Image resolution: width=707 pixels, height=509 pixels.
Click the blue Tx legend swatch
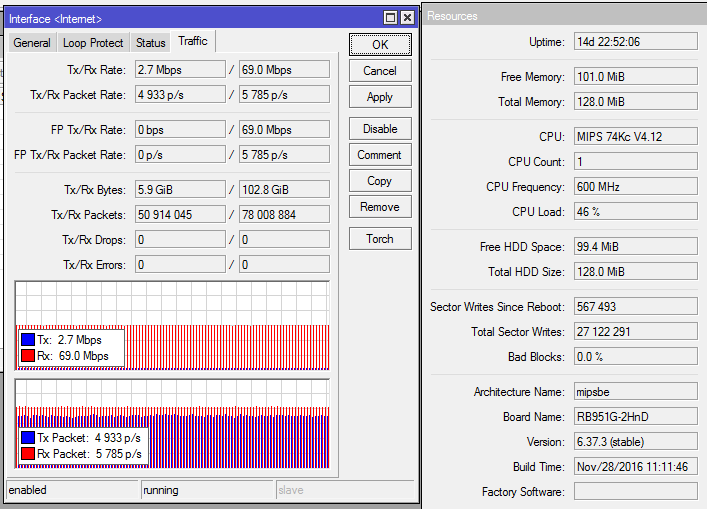click(x=28, y=340)
